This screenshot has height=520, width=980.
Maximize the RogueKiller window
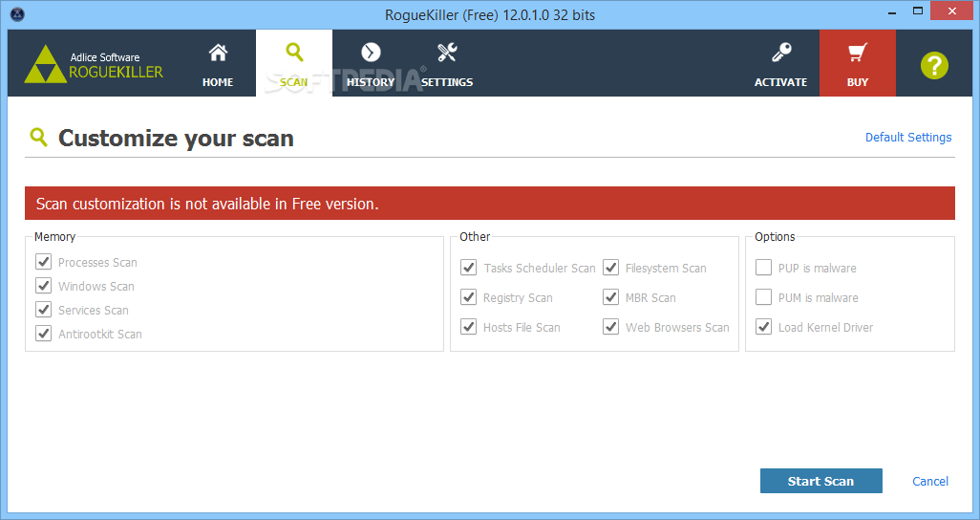pos(918,11)
